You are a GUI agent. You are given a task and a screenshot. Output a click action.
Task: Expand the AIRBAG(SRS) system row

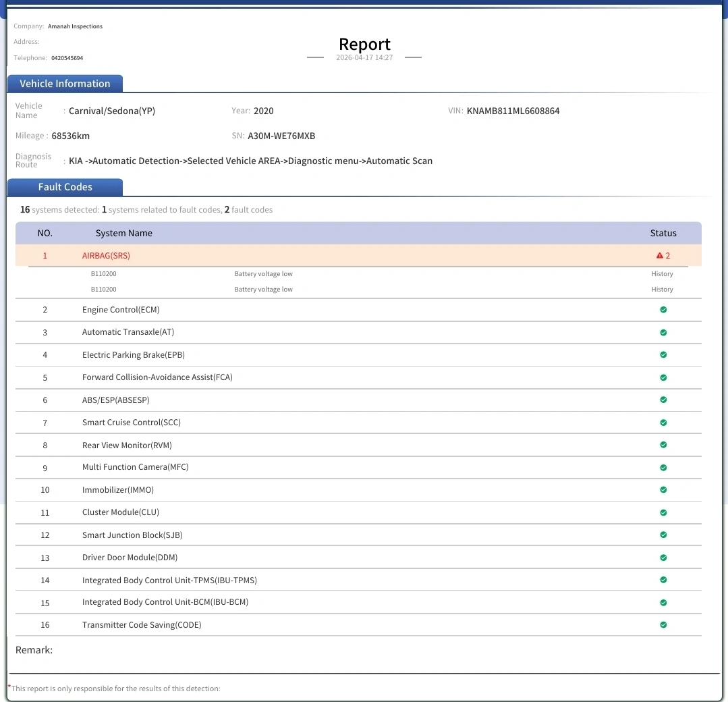pyautogui.click(x=106, y=256)
